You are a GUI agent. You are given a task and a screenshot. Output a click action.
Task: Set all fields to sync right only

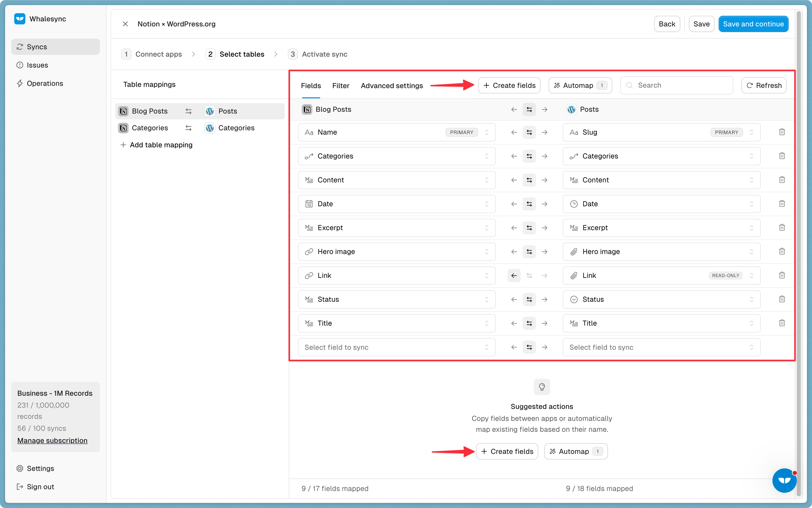point(545,109)
